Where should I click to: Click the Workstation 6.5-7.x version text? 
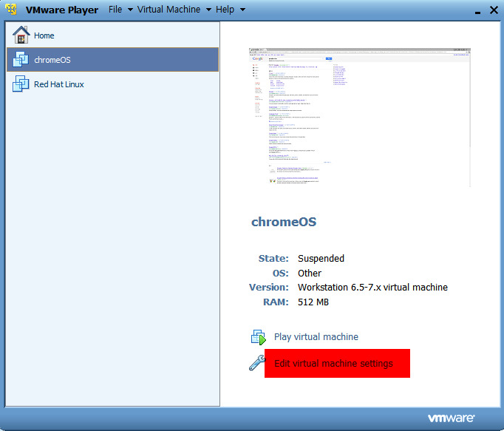[x=372, y=288]
